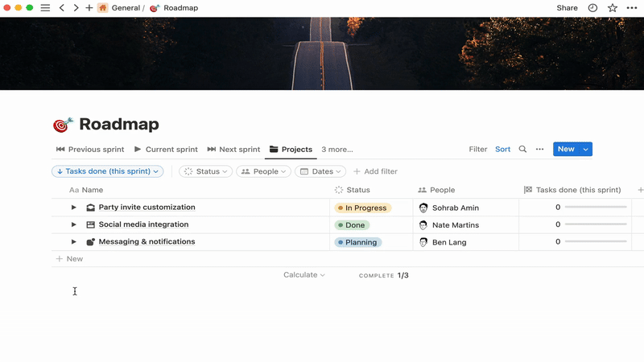Open the page options three-dot menu
The width and height of the screenshot is (644, 362).
click(x=632, y=8)
